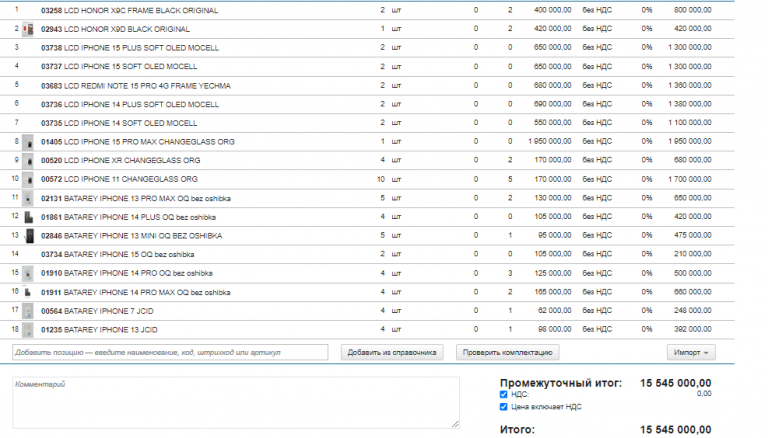Focus the 'Добавить позицию' search field
The image size is (768, 438).
(x=170, y=352)
